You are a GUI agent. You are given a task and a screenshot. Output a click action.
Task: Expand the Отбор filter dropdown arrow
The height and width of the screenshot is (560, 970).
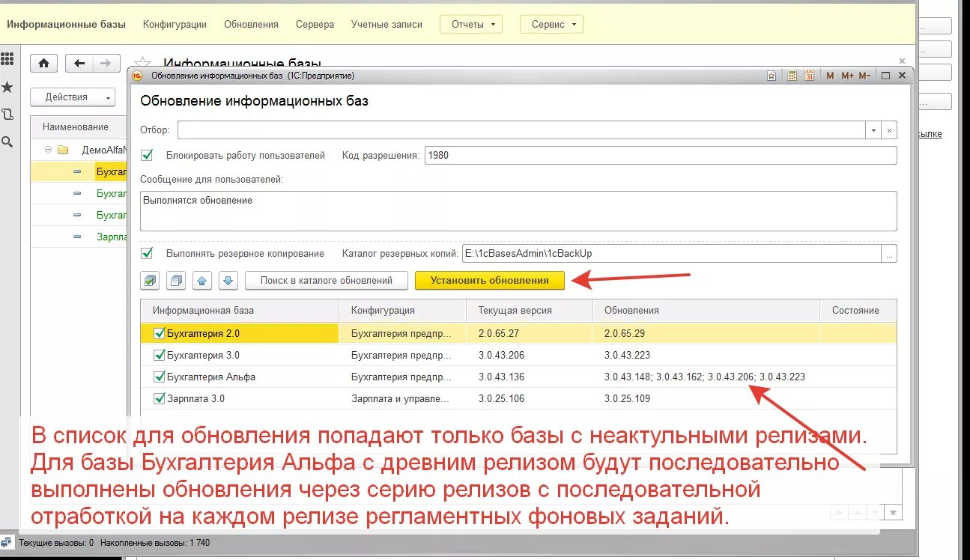(x=873, y=130)
